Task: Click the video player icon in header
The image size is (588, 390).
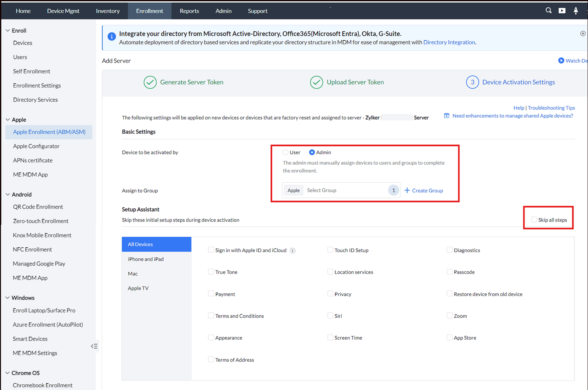Action: (562, 11)
